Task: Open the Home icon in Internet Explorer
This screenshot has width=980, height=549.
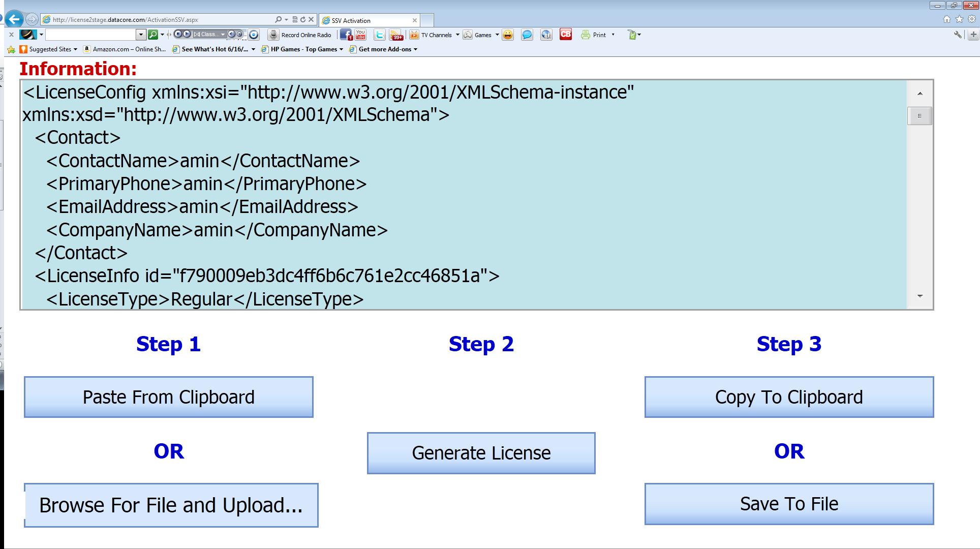Action: (x=946, y=19)
